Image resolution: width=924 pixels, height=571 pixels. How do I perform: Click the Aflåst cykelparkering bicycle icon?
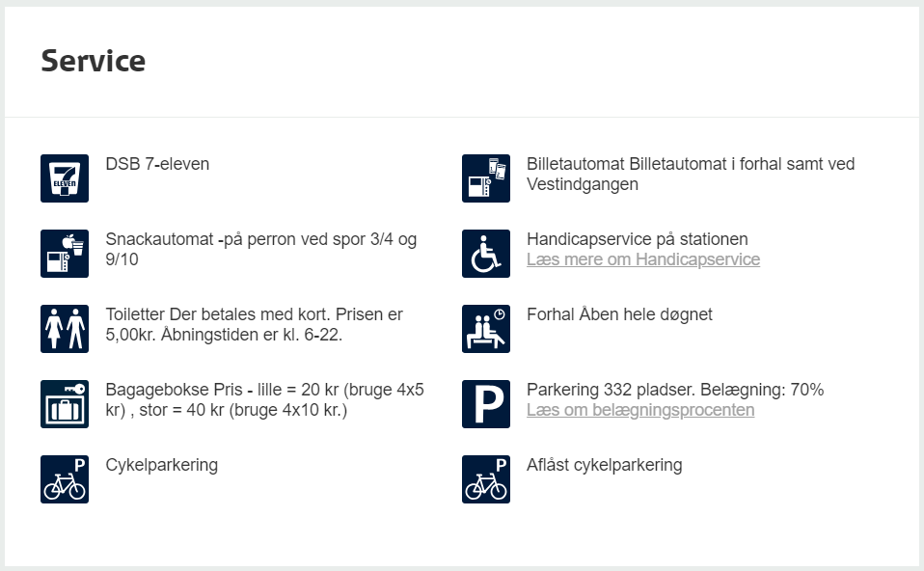pos(485,479)
